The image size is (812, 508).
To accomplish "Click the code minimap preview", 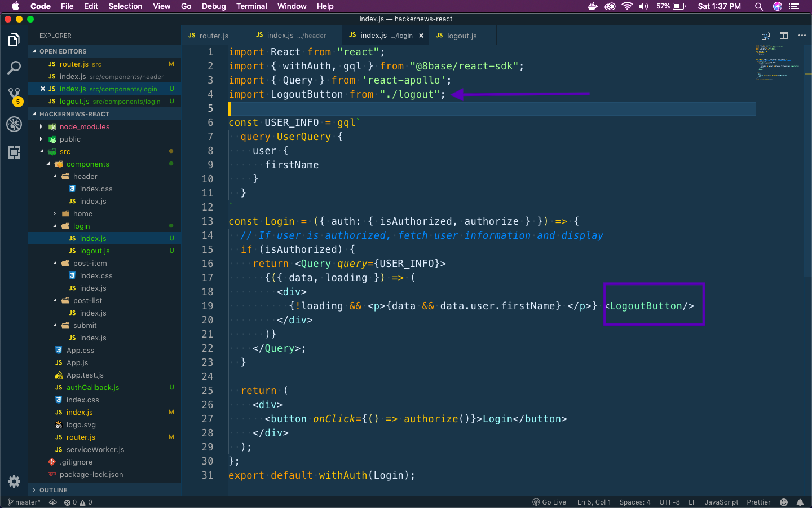I will [x=779, y=63].
